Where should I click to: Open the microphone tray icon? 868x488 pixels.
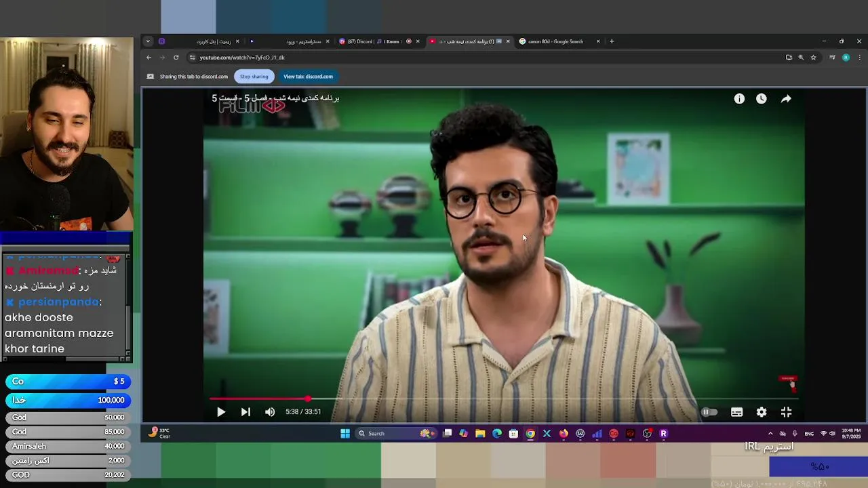point(795,434)
